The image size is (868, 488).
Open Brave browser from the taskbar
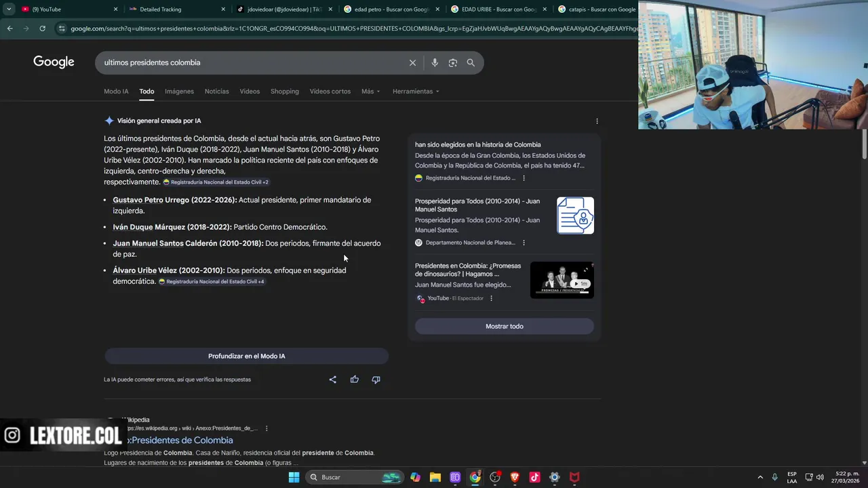tap(515, 477)
